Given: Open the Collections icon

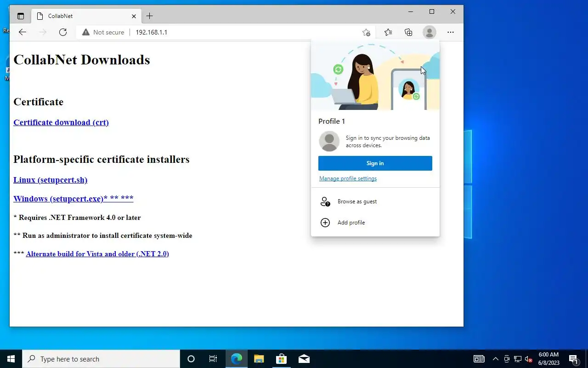Looking at the screenshot, I should pyautogui.click(x=408, y=32).
